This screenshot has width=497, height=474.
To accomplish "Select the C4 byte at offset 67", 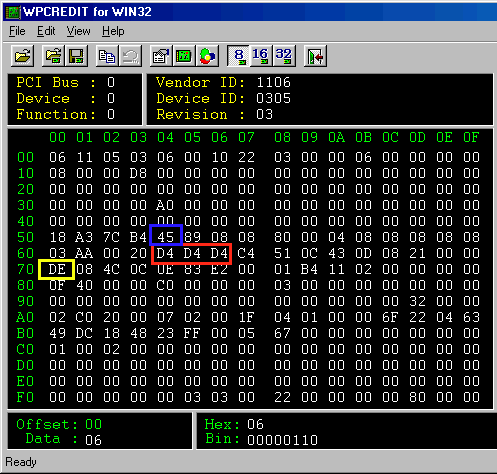I will pos(246,253).
